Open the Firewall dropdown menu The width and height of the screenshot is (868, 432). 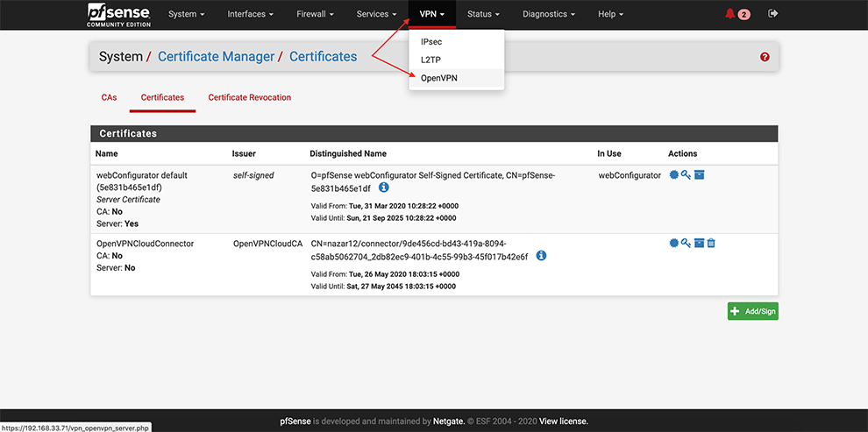click(x=315, y=14)
